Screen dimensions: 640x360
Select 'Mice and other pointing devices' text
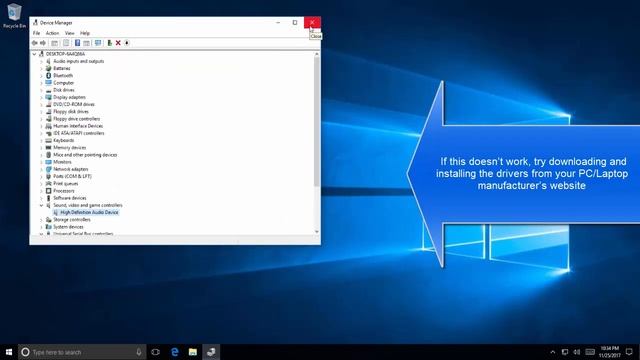[x=85, y=155]
